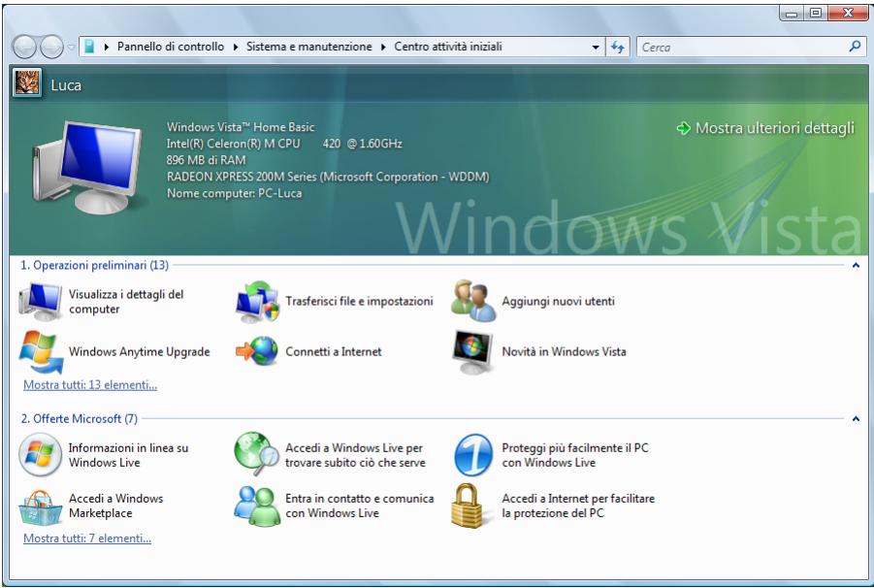Screen dimensions: 874x588
Task: Expand arrow before Pannello di controllo
Action: click(107, 47)
